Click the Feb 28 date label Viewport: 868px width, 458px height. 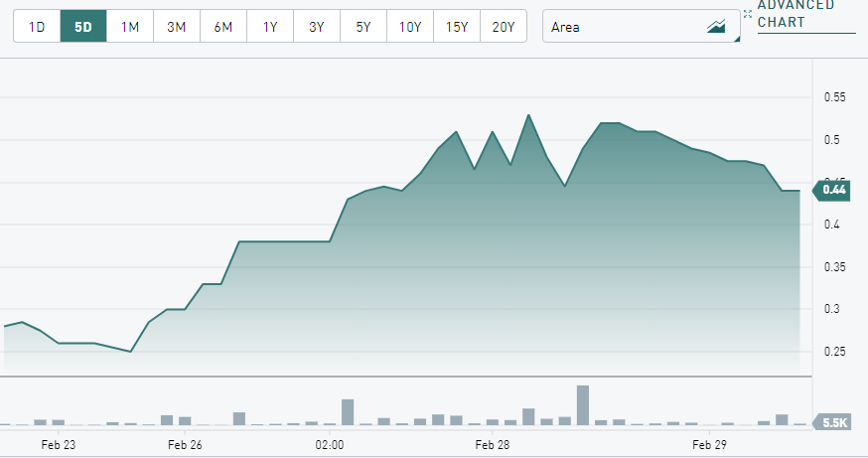click(493, 445)
